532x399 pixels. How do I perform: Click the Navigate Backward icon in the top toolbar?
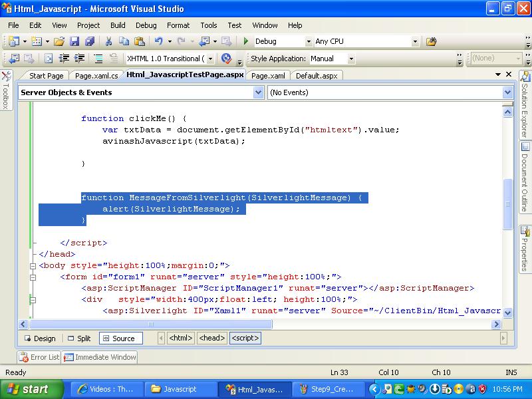(x=204, y=41)
